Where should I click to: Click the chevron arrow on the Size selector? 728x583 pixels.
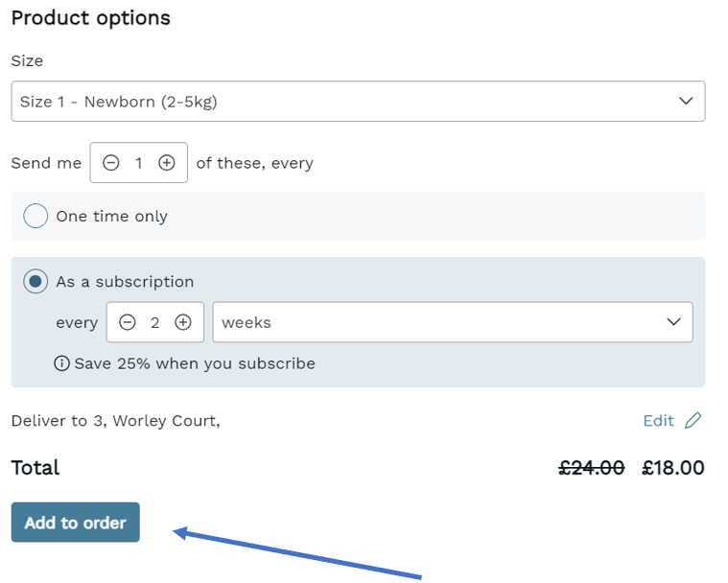click(686, 101)
